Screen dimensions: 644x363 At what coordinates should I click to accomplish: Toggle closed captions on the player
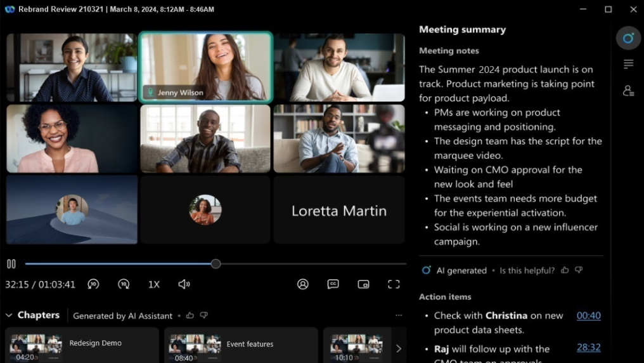point(333,284)
